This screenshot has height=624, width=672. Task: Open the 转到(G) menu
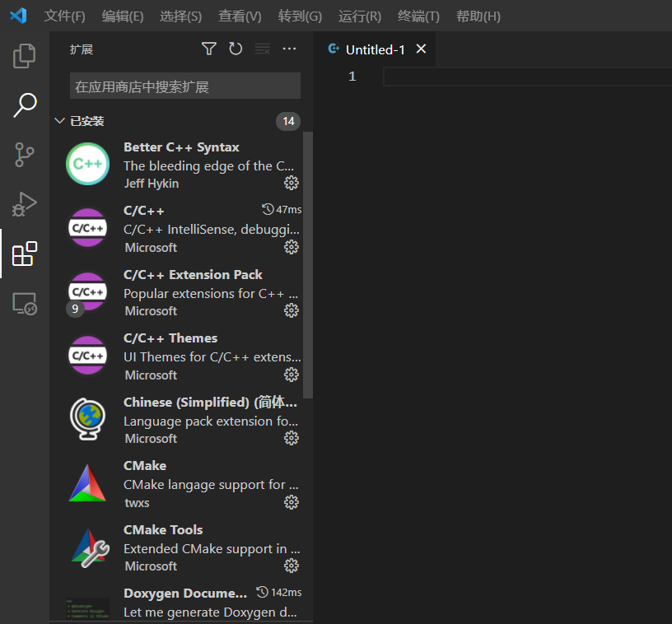click(300, 16)
